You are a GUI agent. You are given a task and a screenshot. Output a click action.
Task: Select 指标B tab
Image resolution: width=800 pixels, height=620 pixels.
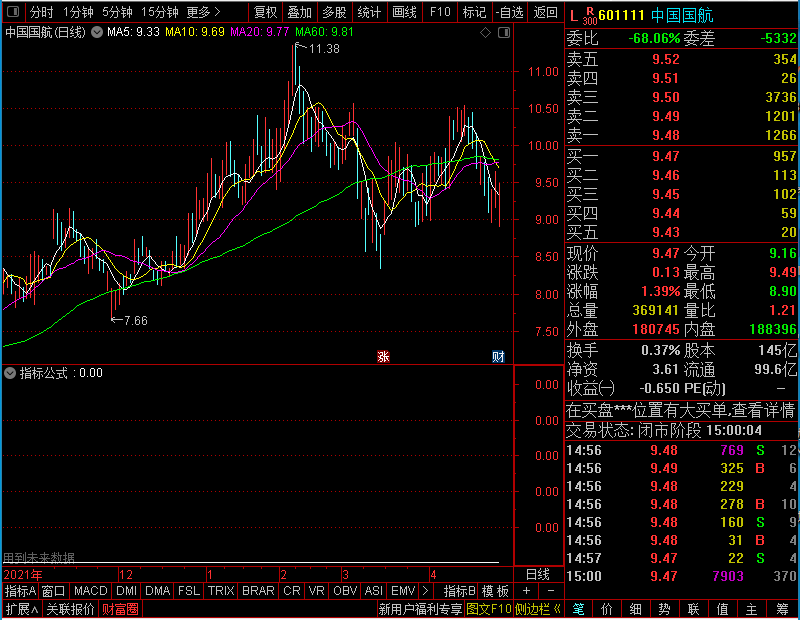coord(460,591)
